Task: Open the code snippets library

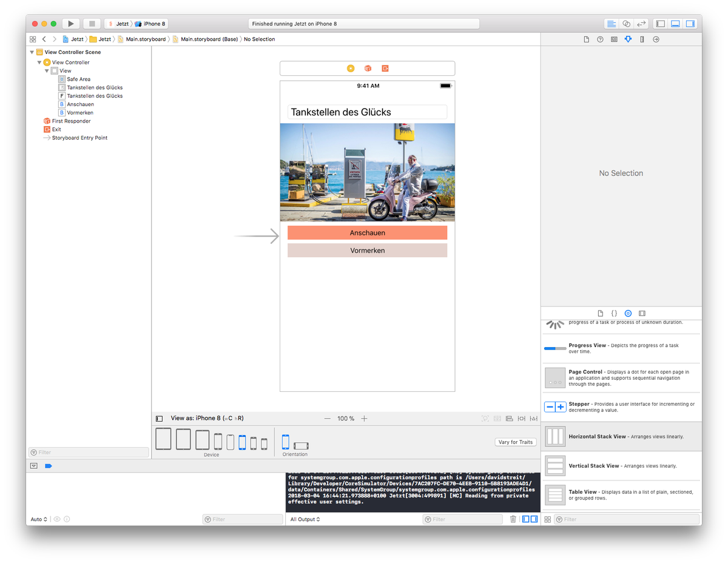Action: (614, 313)
